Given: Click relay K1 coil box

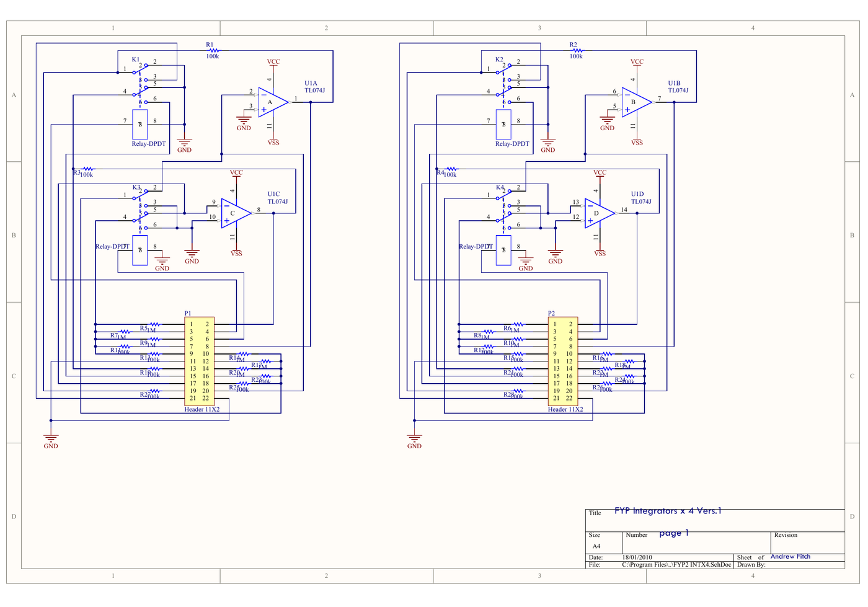Looking at the screenshot, I should click(140, 125).
